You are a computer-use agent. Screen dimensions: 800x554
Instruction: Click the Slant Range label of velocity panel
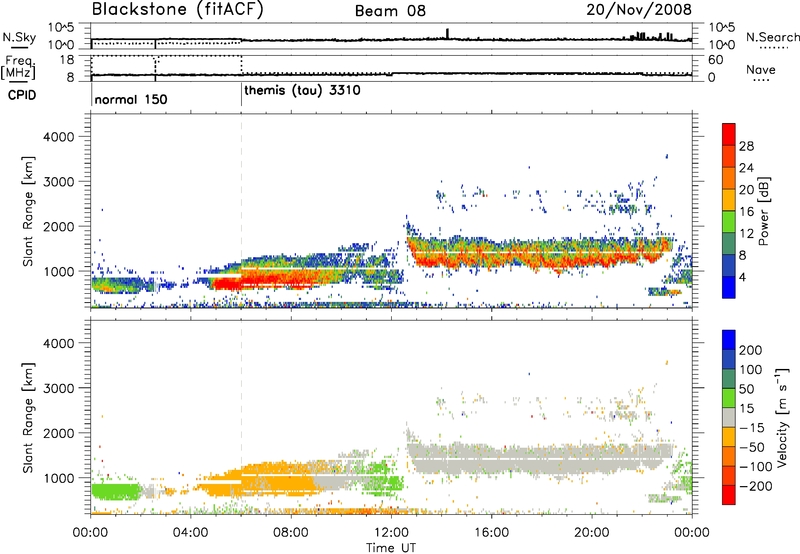29,418
